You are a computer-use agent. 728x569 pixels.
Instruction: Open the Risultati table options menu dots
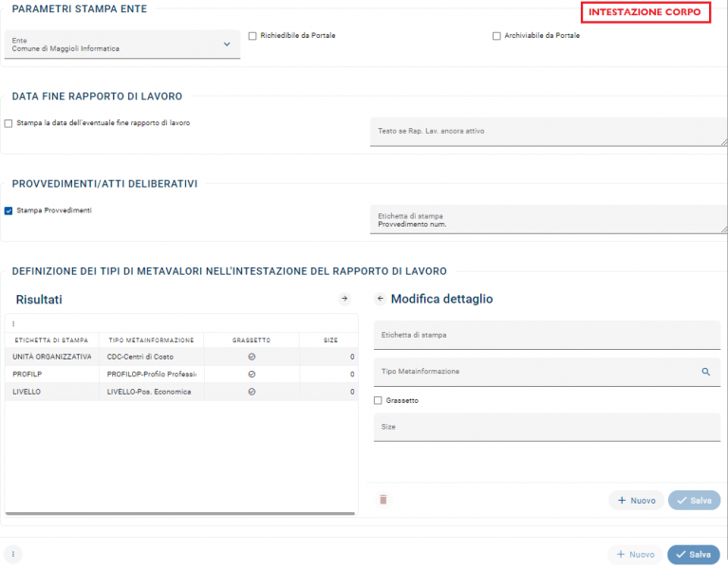(13, 323)
